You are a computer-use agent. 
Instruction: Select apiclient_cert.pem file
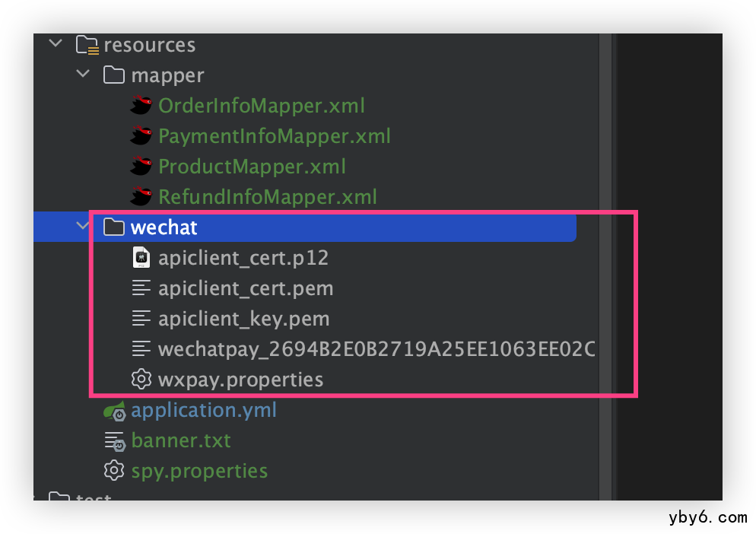245,288
